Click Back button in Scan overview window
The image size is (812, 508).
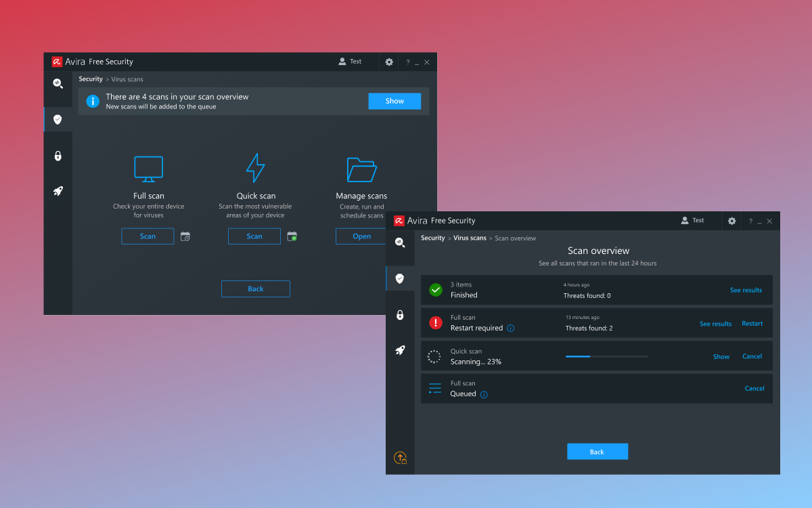point(597,452)
